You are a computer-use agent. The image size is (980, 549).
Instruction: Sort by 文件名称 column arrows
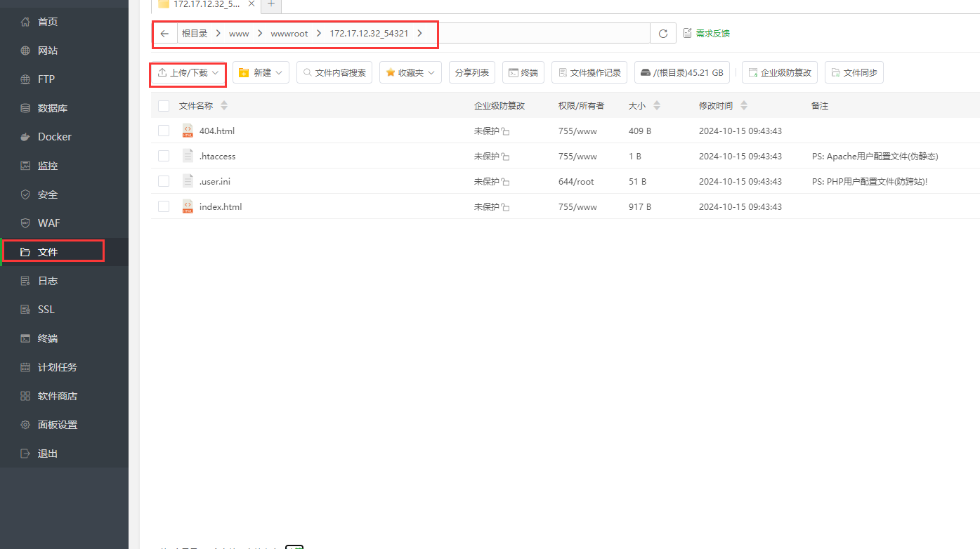[x=224, y=106]
